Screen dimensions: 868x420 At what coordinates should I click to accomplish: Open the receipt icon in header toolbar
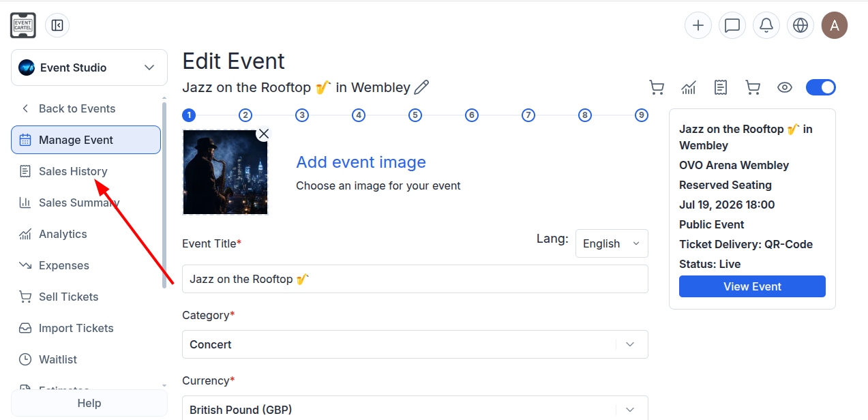721,87
